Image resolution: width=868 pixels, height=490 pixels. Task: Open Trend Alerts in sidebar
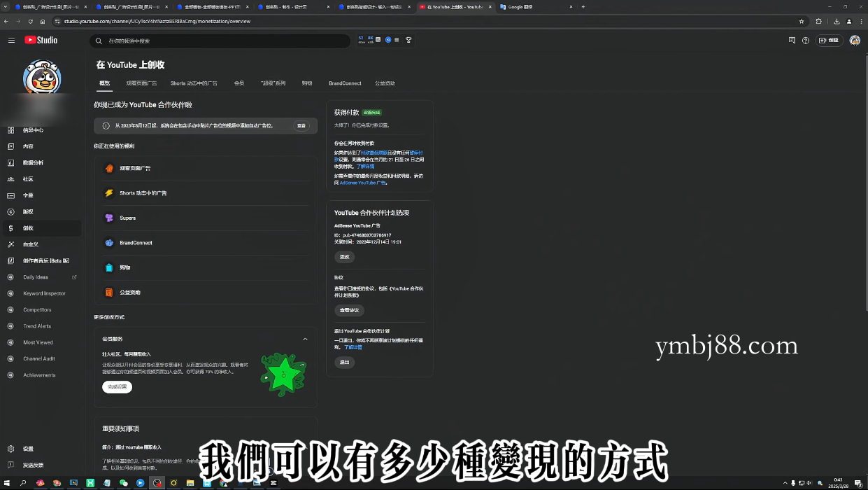41,326
